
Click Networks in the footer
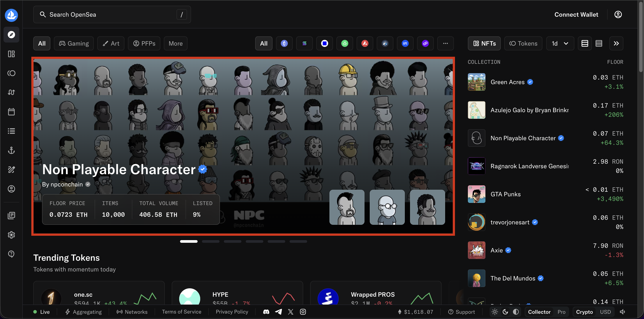tap(132, 312)
